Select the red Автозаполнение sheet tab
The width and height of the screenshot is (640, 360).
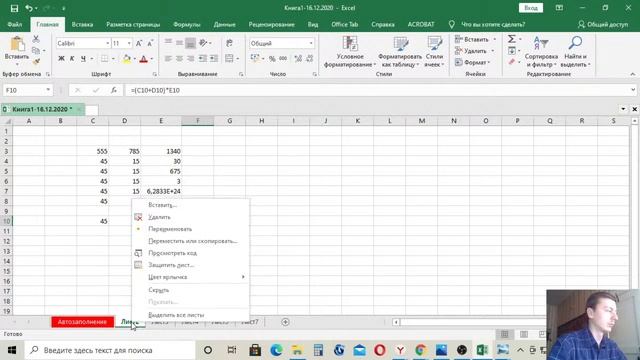(x=82, y=322)
